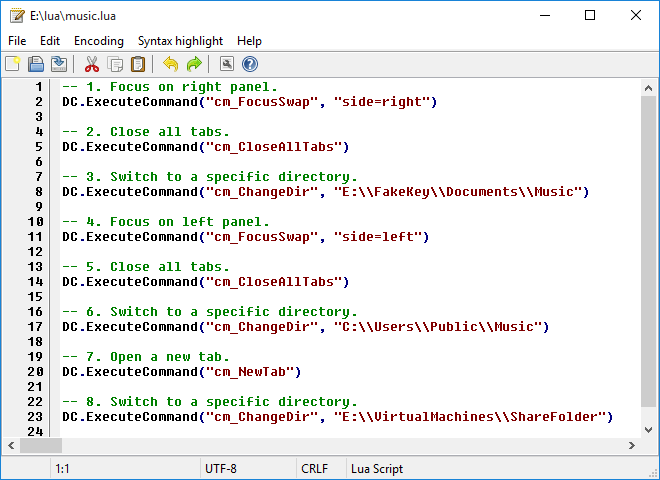Click the New file icon
The height and width of the screenshot is (480, 660).
coord(13,64)
